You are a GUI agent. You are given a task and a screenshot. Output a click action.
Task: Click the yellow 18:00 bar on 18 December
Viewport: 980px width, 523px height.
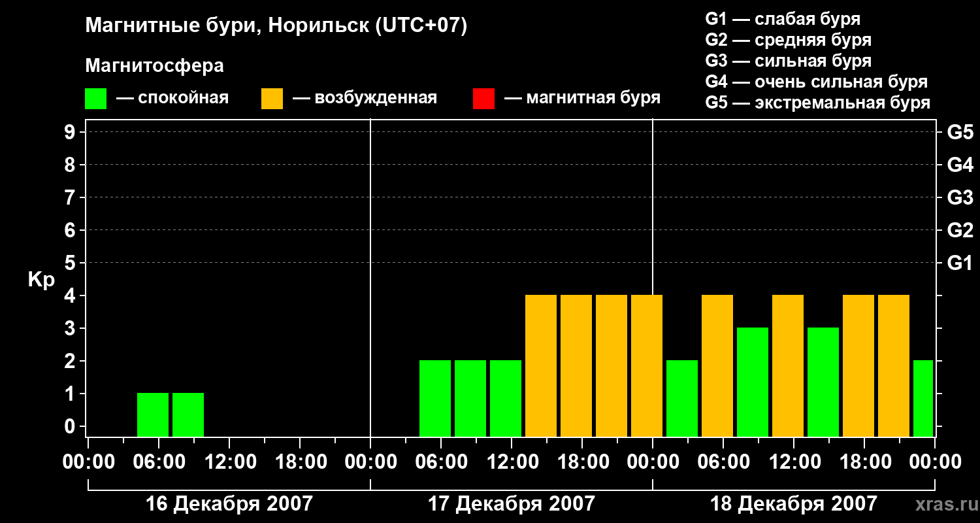click(858, 366)
